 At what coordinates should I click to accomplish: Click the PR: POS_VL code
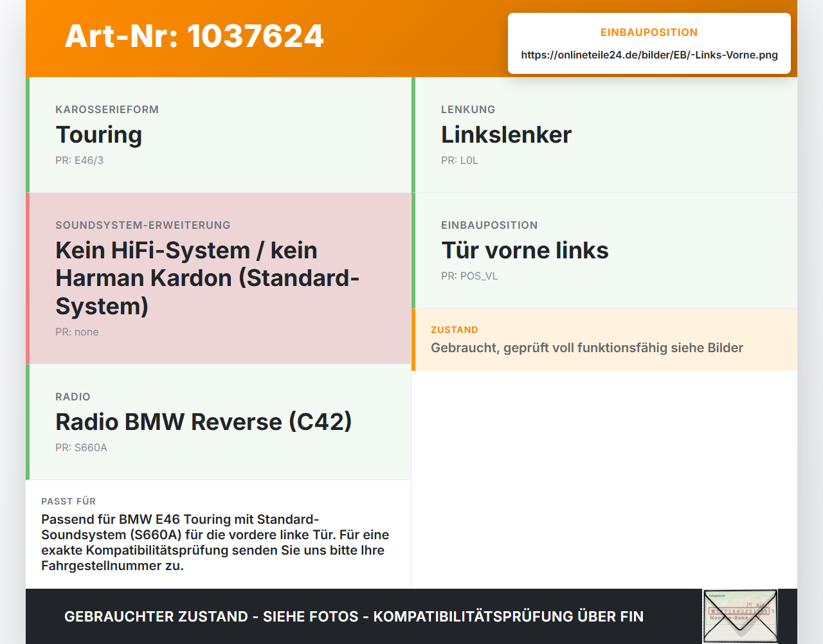click(x=469, y=276)
